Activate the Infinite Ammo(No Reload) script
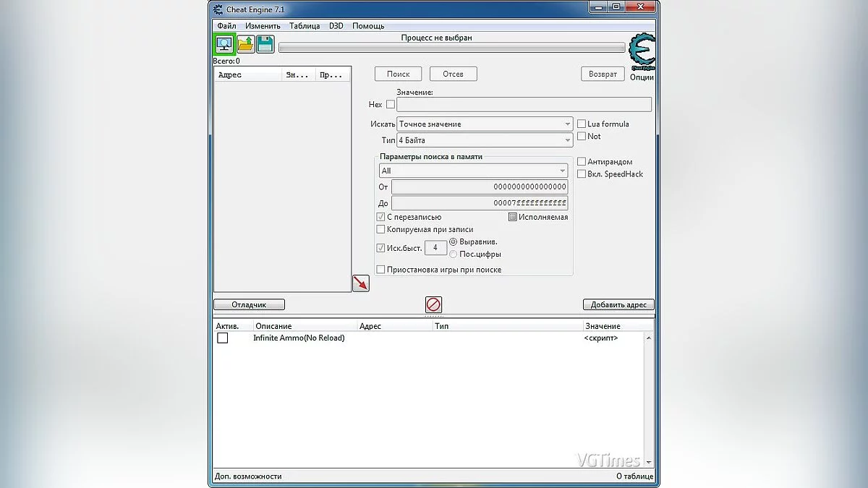Image resolution: width=868 pixels, height=488 pixels. (x=223, y=338)
